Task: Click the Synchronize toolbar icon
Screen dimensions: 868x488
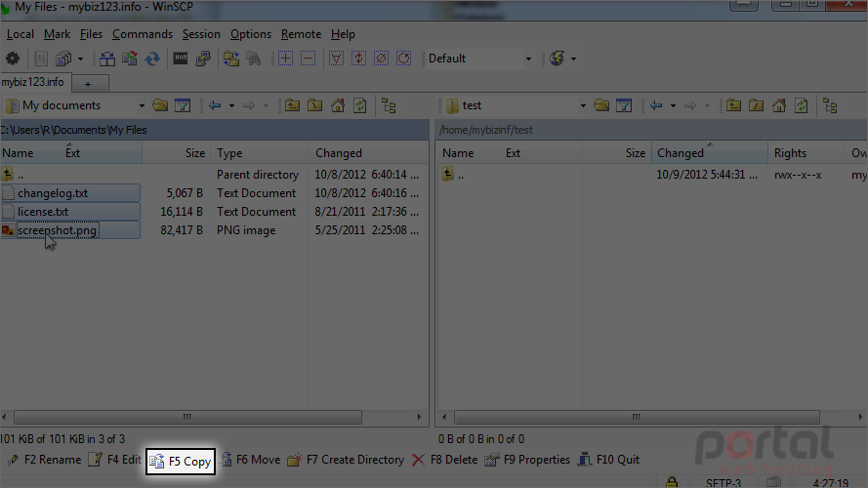Action: (130, 59)
